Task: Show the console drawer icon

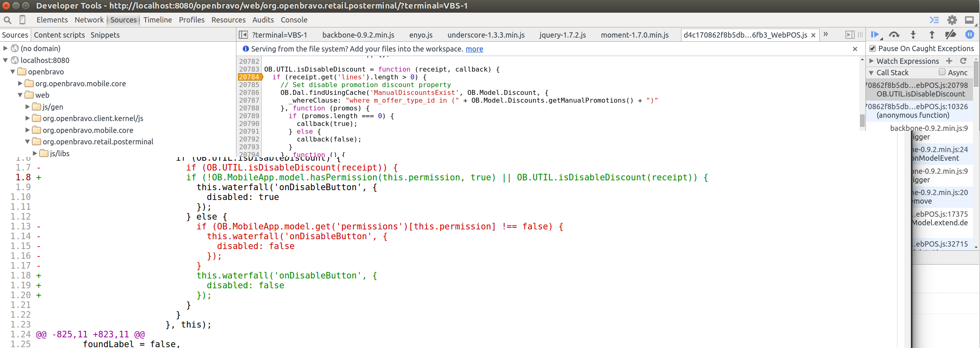Action: pyautogui.click(x=934, y=20)
